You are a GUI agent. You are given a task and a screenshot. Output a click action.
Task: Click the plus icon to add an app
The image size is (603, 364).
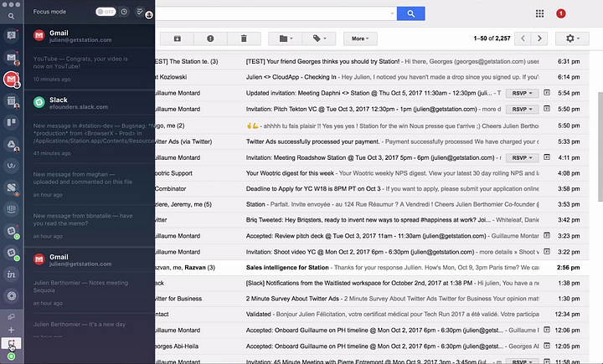pyautogui.click(x=12, y=331)
